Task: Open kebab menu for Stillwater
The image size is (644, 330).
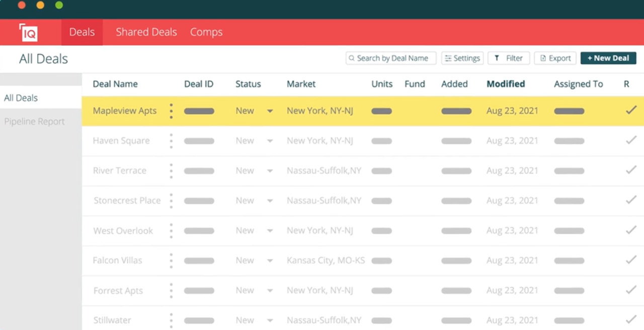Action: click(171, 320)
